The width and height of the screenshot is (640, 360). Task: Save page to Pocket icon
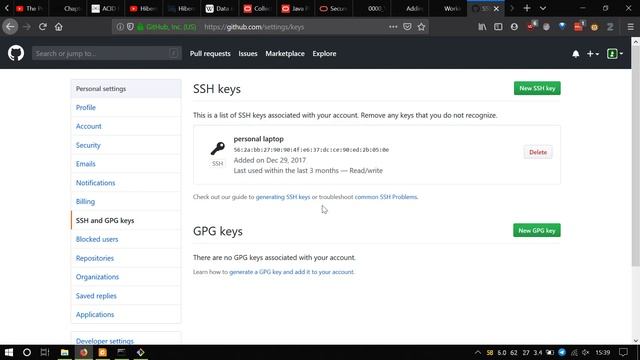click(x=407, y=27)
